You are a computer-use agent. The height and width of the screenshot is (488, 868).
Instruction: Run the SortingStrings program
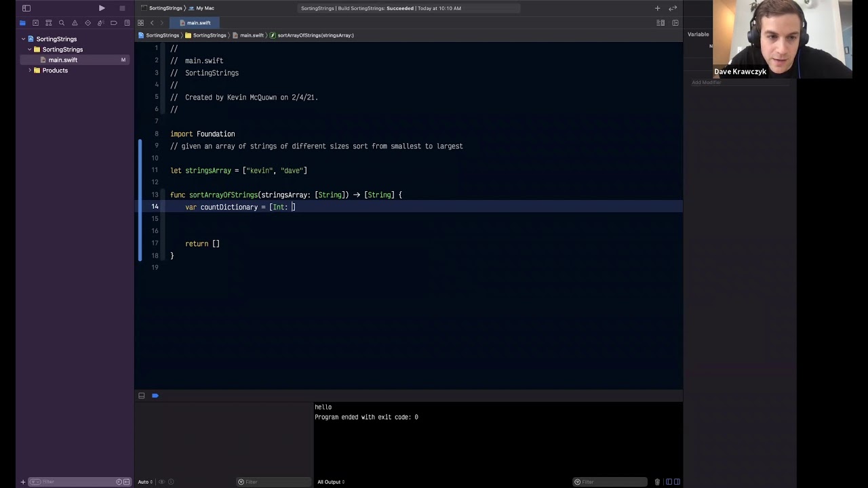point(102,8)
